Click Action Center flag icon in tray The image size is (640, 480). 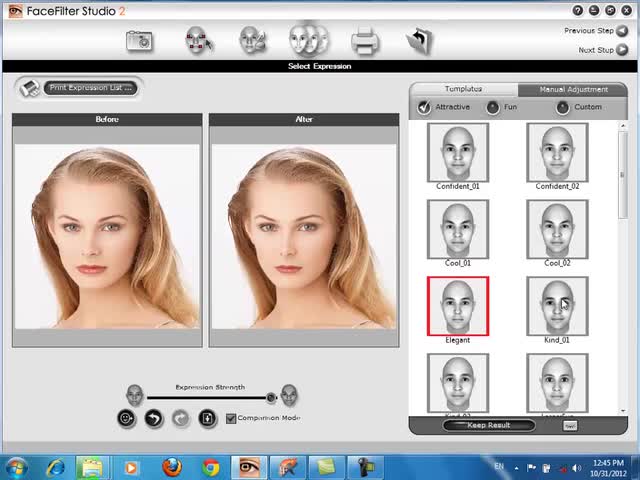click(531, 468)
